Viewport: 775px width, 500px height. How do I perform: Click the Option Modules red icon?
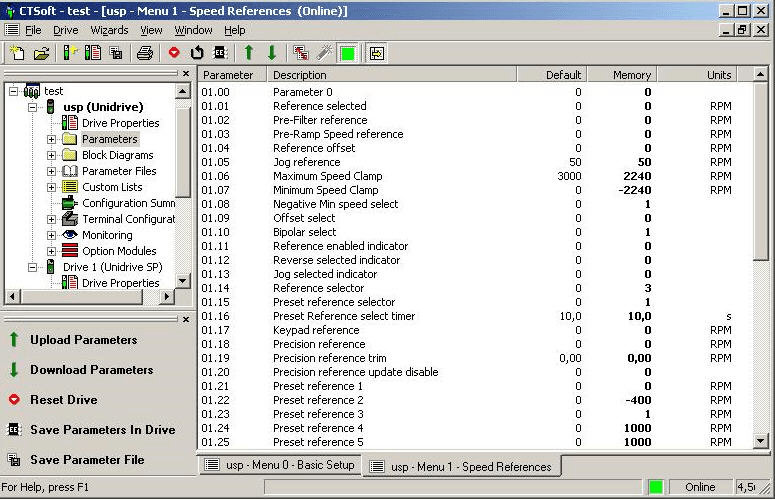[x=70, y=250]
